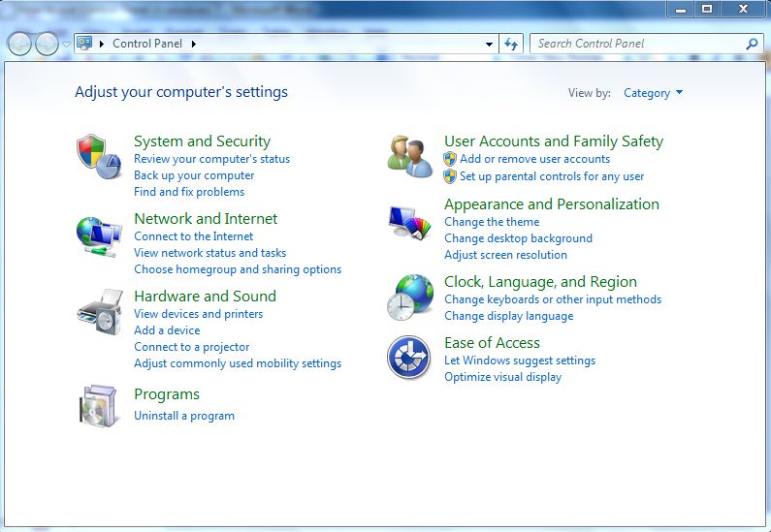Click Let Windows suggest settings
Image resolution: width=771 pixels, height=532 pixels.
520,360
